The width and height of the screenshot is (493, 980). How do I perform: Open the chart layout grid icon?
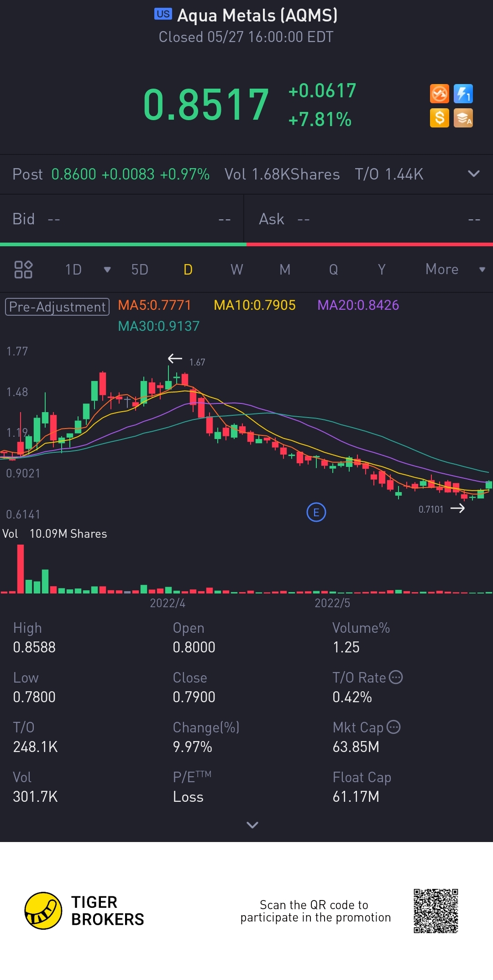(23, 270)
